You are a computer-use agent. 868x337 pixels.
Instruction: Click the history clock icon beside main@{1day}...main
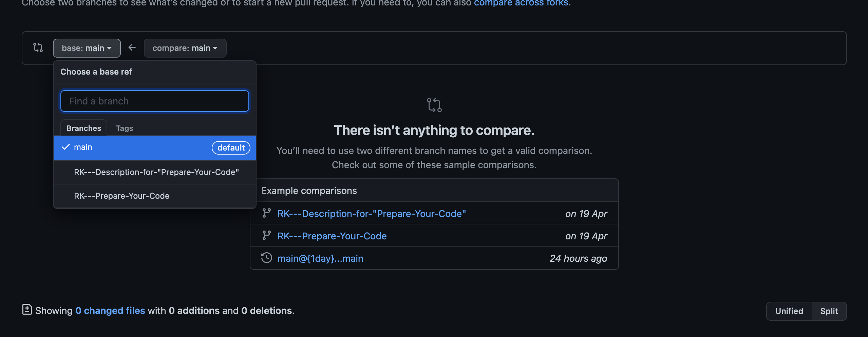pos(267,258)
